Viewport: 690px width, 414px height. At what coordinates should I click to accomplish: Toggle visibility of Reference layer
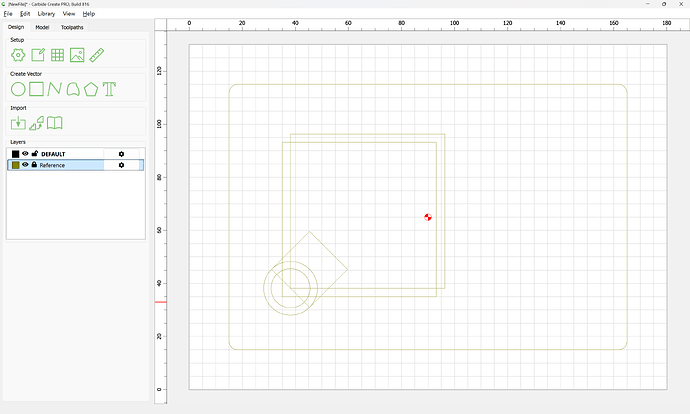tap(25, 165)
